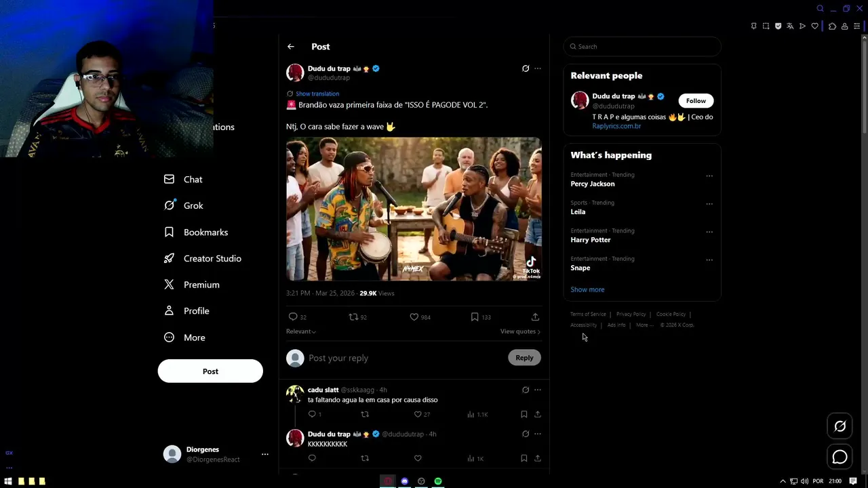
Task: Share cadu slatt's reply
Action: pyautogui.click(x=538, y=414)
